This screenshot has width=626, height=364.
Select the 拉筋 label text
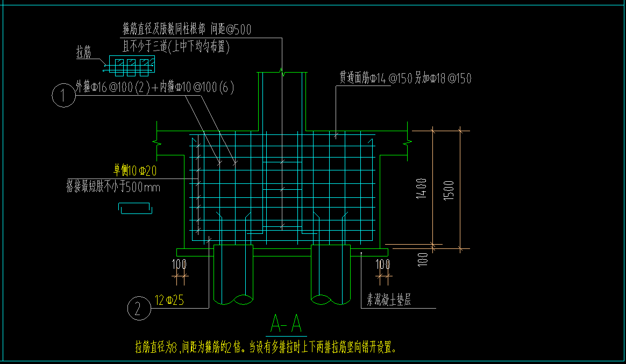pyautogui.click(x=84, y=52)
